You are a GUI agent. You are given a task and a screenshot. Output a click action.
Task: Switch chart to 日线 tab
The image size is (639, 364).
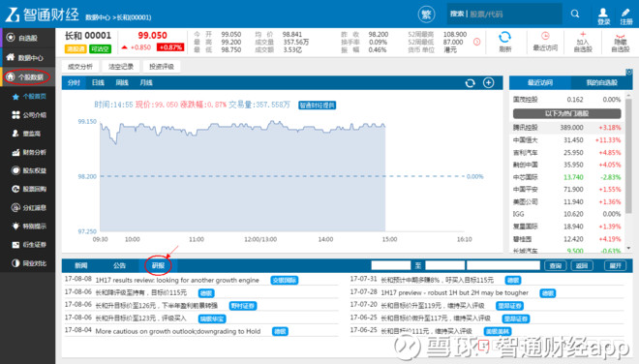click(x=98, y=82)
